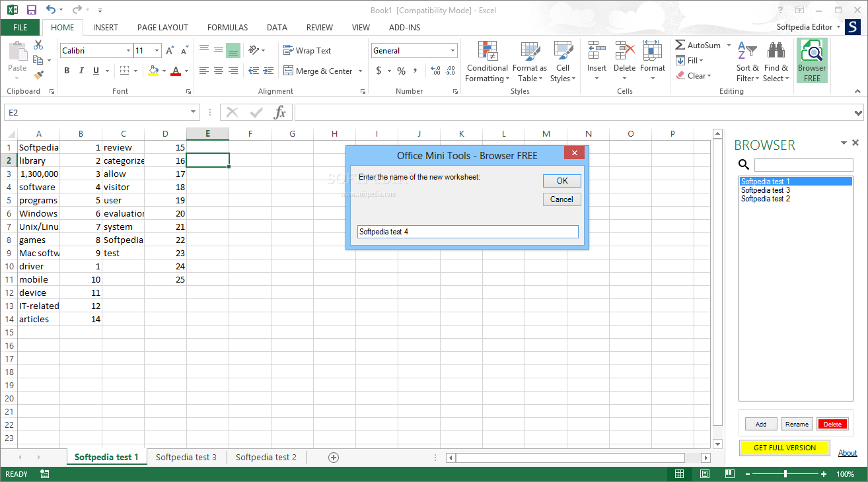This screenshot has height=482, width=868.
Task: Increase font size with the large A icon
Action: [x=170, y=51]
